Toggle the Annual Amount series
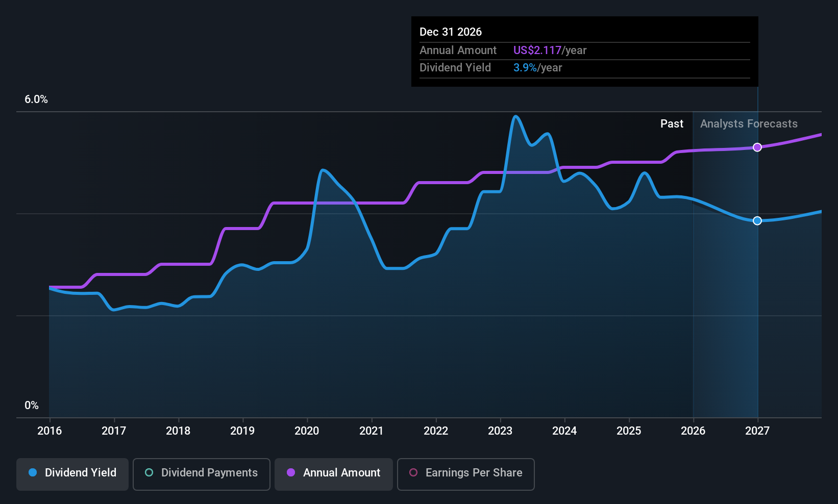The height and width of the screenshot is (504, 838). tap(334, 474)
